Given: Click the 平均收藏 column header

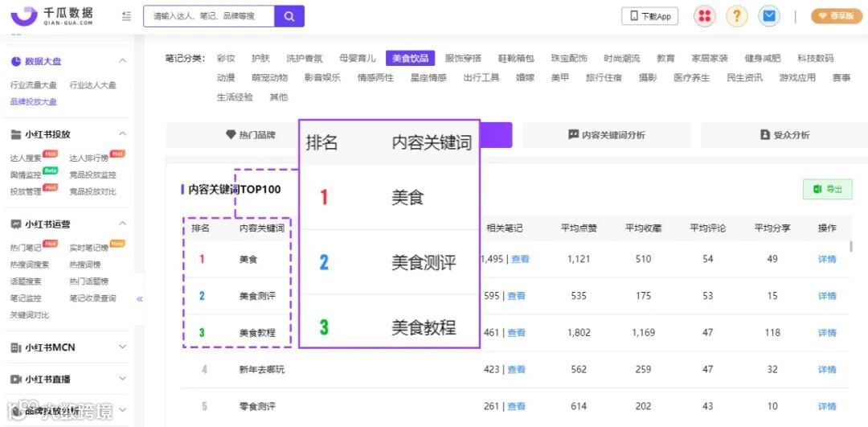Looking at the screenshot, I should [x=643, y=228].
